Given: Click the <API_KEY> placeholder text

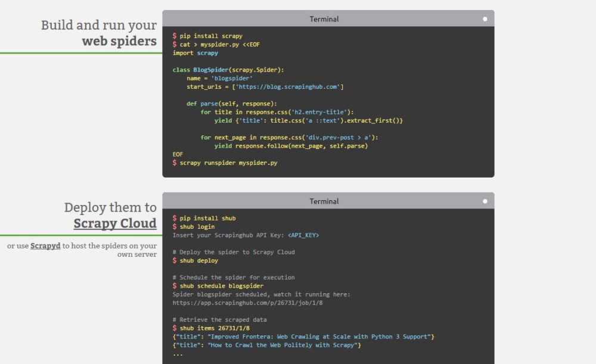Looking at the screenshot, I should [x=303, y=235].
